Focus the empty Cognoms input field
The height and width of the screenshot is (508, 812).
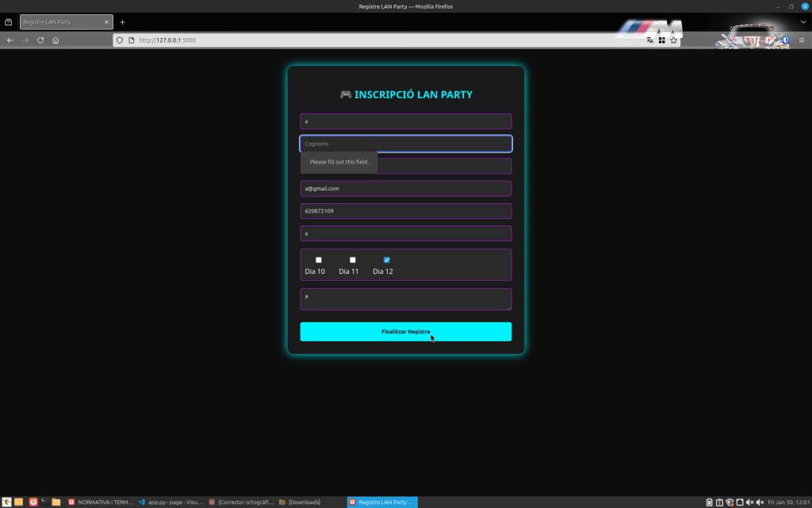[405, 144]
